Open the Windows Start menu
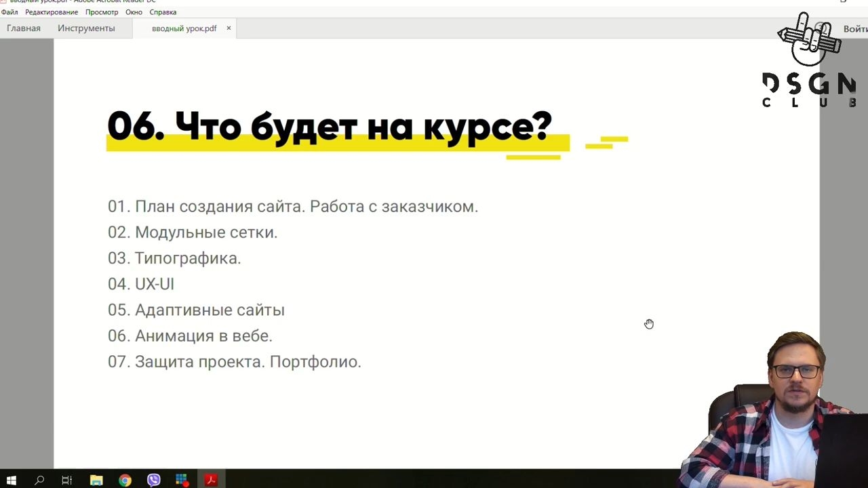Screen dimensions: 868x488 [x=12, y=480]
